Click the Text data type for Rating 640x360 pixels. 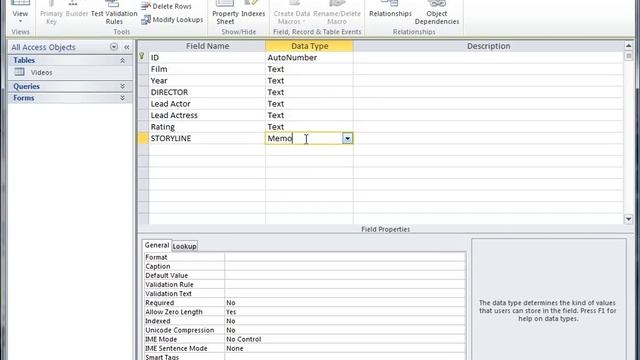pyautogui.click(x=309, y=127)
